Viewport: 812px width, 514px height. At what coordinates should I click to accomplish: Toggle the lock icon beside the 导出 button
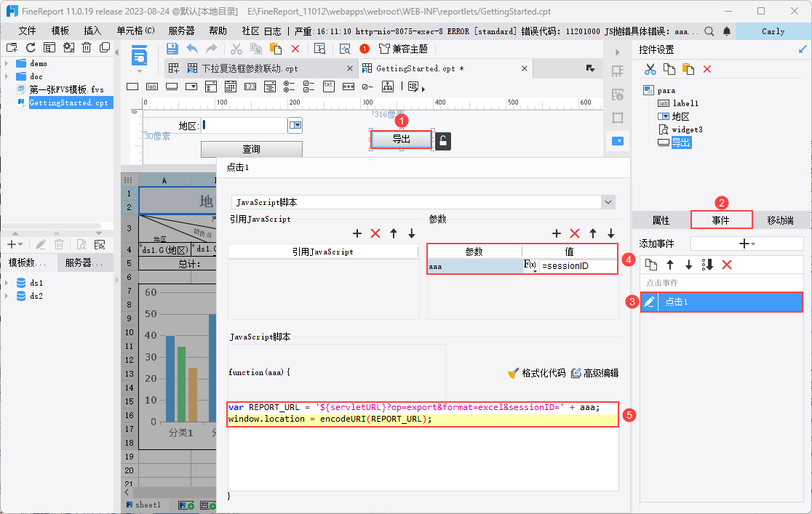click(x=442, y=140)
